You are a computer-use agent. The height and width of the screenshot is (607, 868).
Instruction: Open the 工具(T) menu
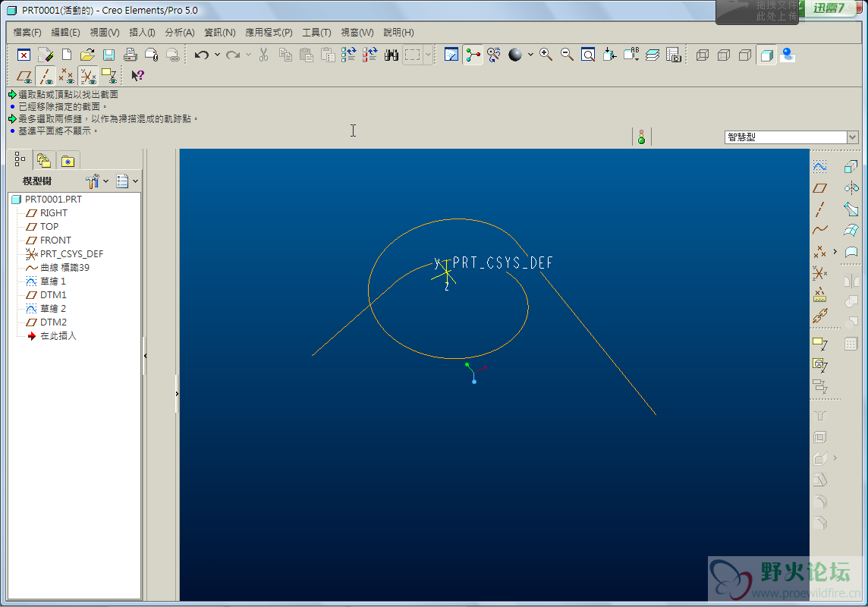pos(316,33)
